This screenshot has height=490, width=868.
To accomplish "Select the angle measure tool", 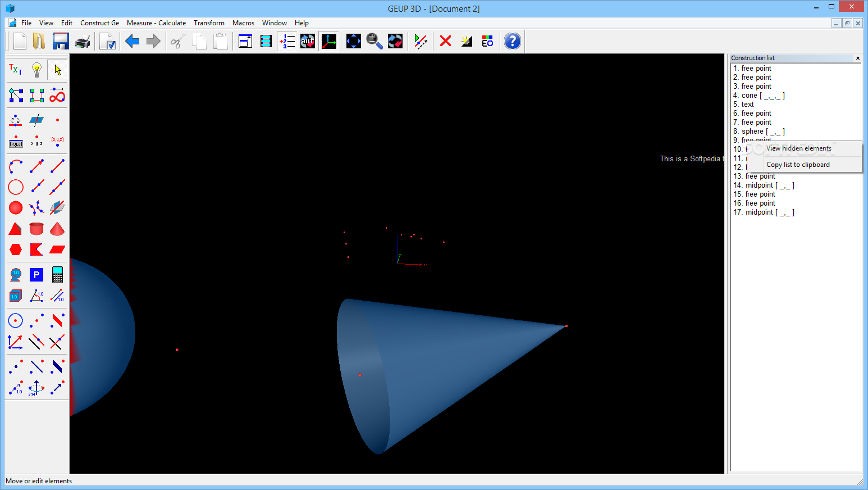I will [x=36, y=296].
